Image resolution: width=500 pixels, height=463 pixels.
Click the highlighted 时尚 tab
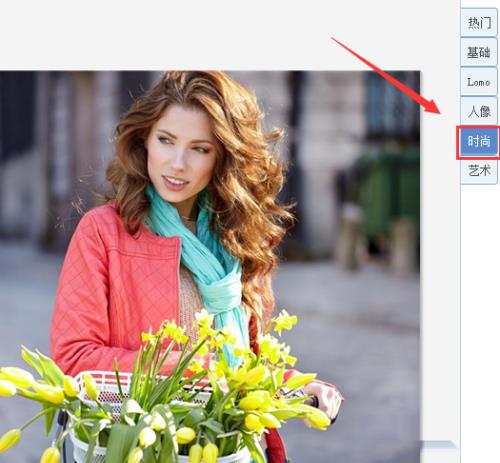click(479, 142)
